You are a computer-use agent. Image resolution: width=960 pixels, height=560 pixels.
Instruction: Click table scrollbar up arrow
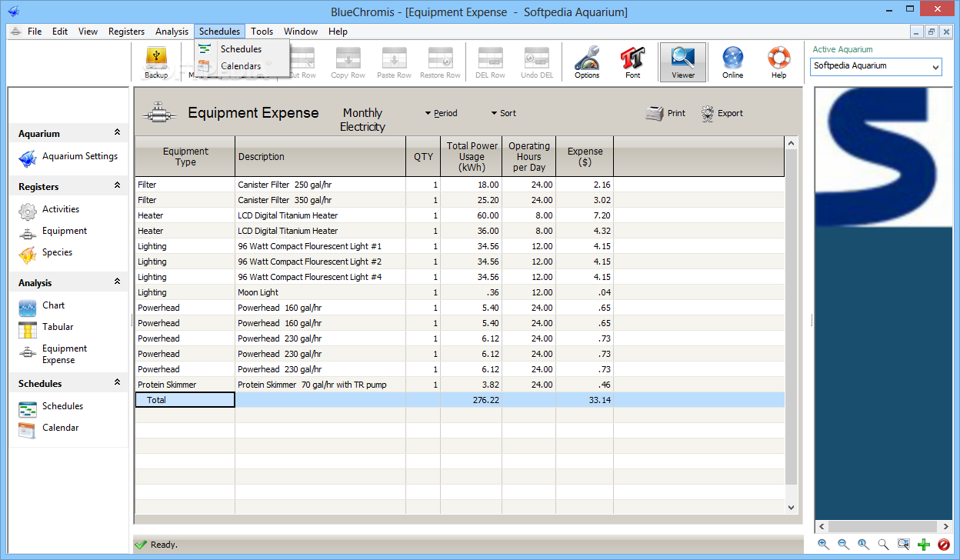click(792, 144)
